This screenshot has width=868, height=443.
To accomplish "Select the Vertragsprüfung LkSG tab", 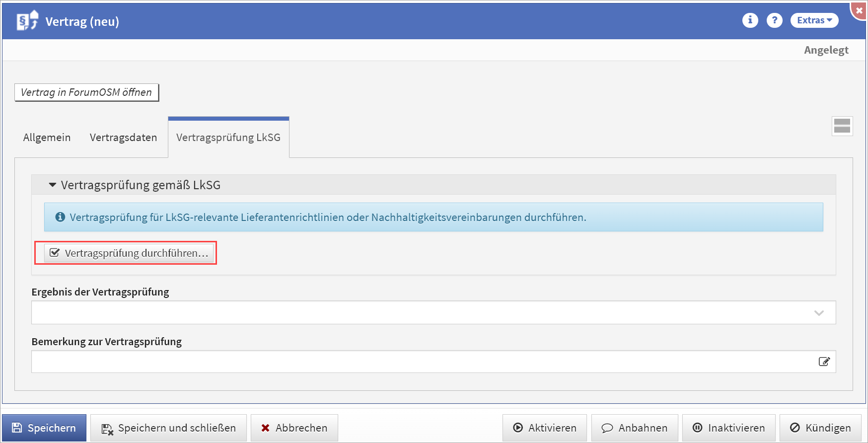I will coord(228,138).
